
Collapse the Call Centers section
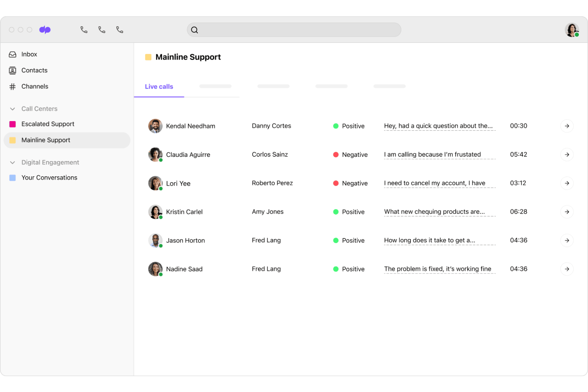pyautogui.click(x=13, y=109)
